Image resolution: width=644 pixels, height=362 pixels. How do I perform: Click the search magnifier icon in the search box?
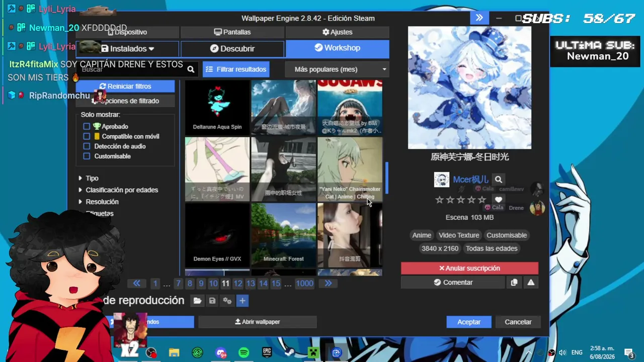point(191,69)
